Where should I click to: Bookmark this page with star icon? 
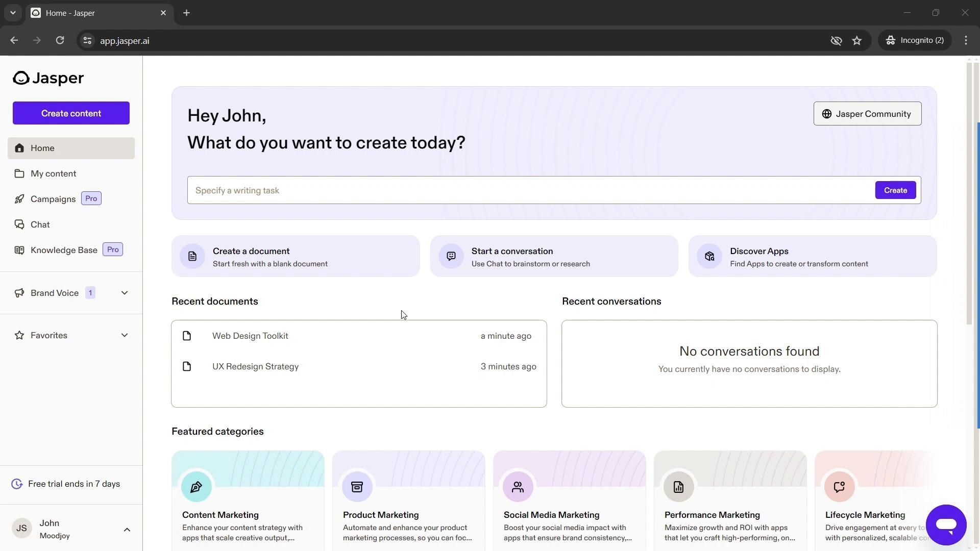857,41
